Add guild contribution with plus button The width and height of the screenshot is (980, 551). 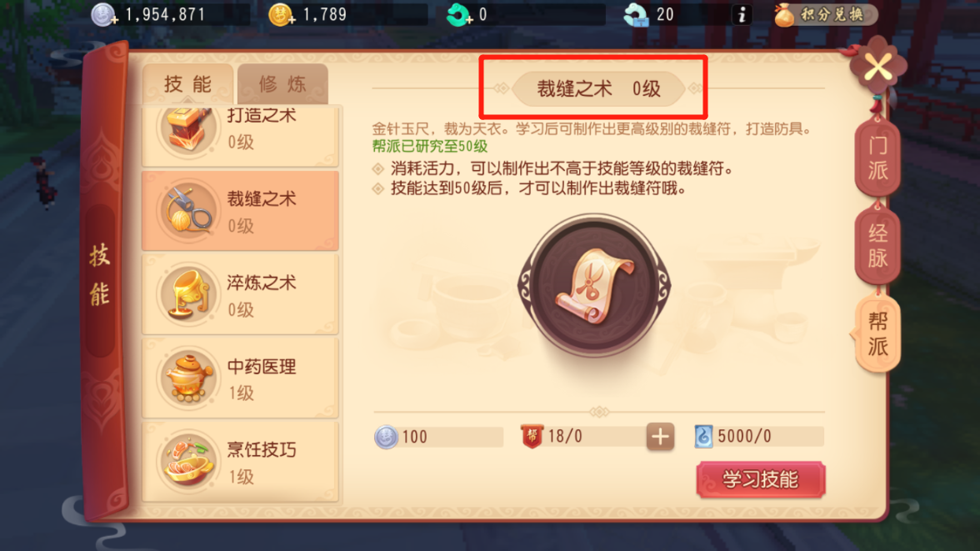point(660,437)
